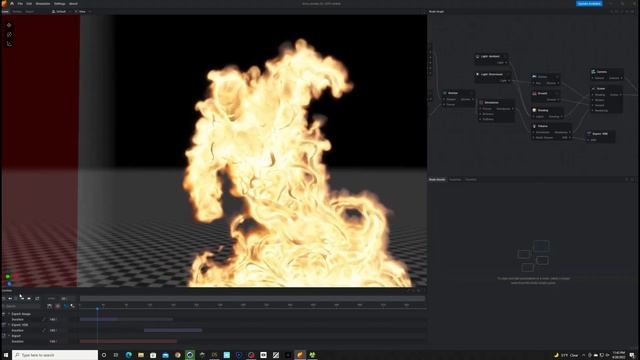Open the About menu

[73, 4]
